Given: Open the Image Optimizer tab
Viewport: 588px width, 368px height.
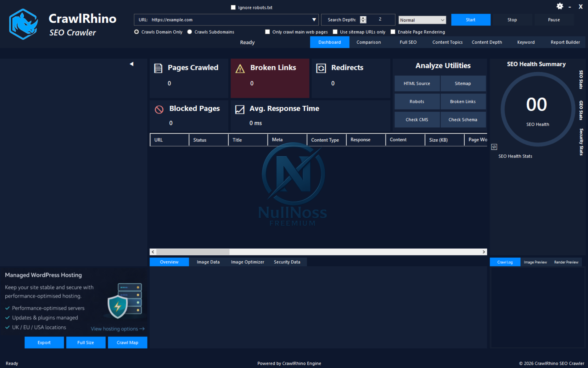Looking at the screenshot, I should point(247,262).
